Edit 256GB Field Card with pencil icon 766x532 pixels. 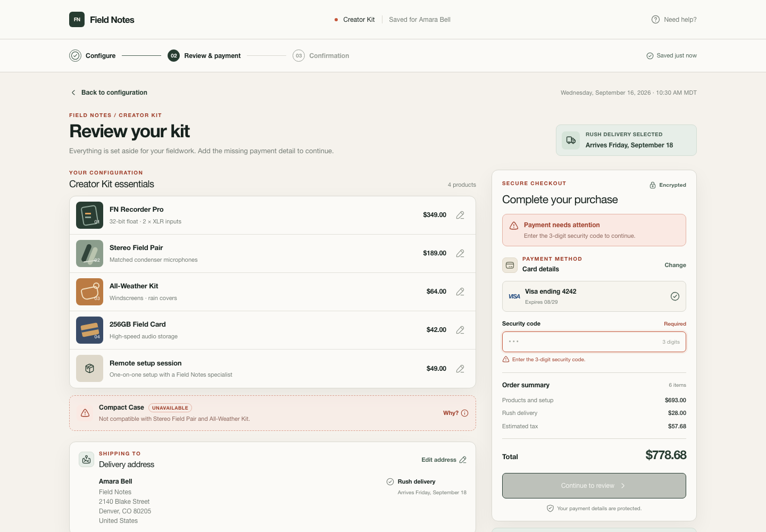460,330
